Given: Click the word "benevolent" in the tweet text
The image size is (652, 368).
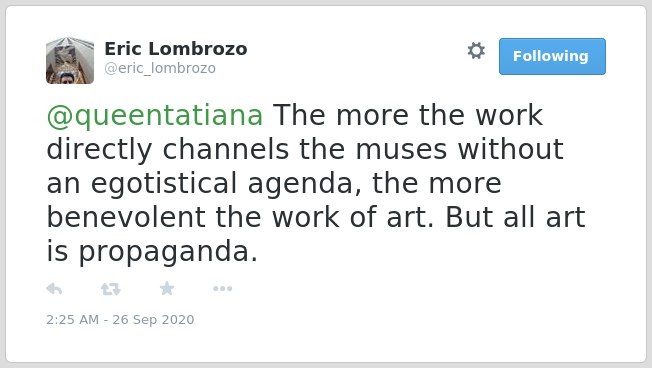Looking at the screenshot, I should (x=126, y=217).
